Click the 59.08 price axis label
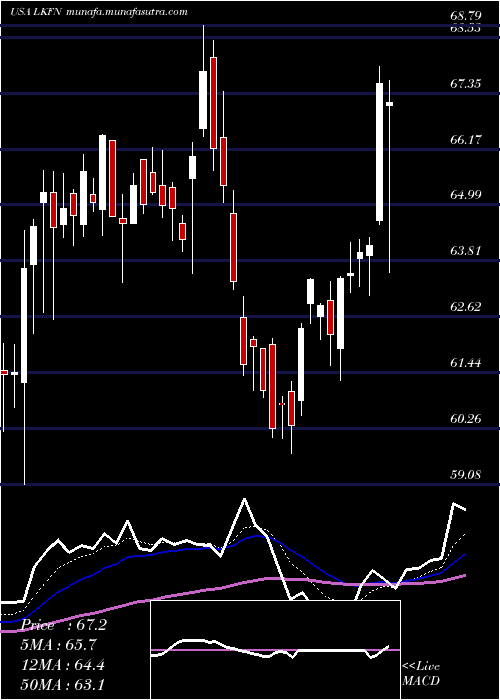Screen dimensions: 500x700 (466, 475)
